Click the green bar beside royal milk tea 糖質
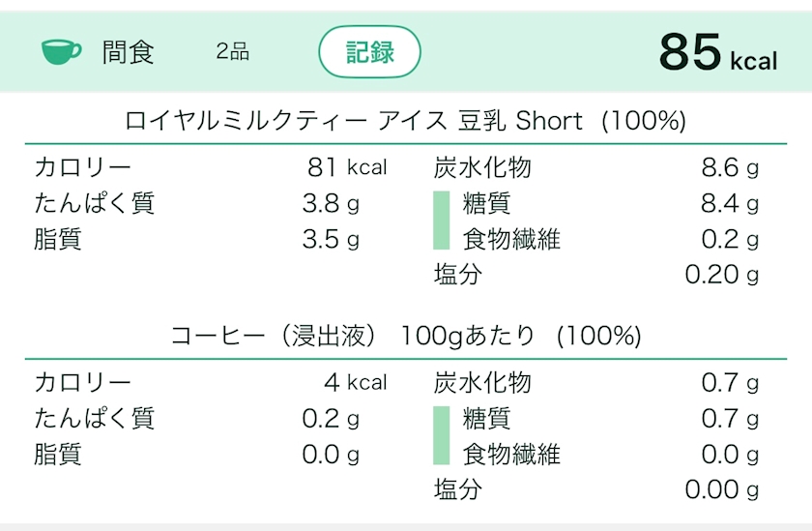 (441, 203)
